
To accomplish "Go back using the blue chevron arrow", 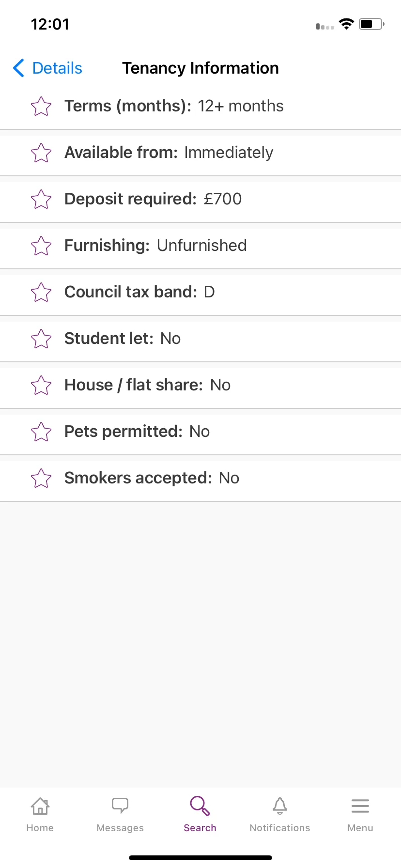I will click(x=18, y=68).
